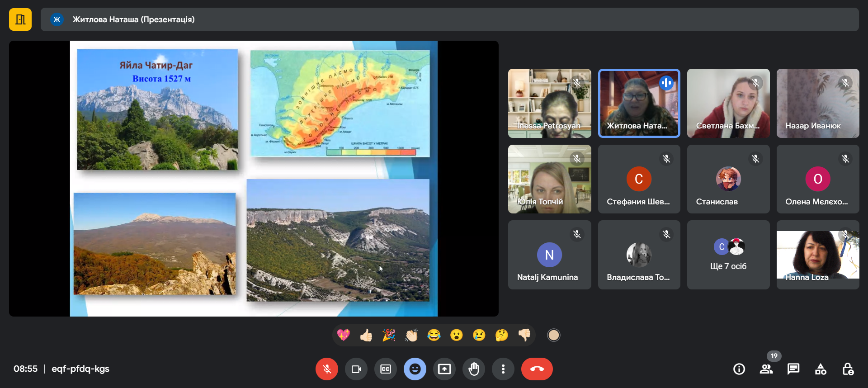The image size is (868, 388).
Task: Open meeting details info
Action: (x=739, y=369)
